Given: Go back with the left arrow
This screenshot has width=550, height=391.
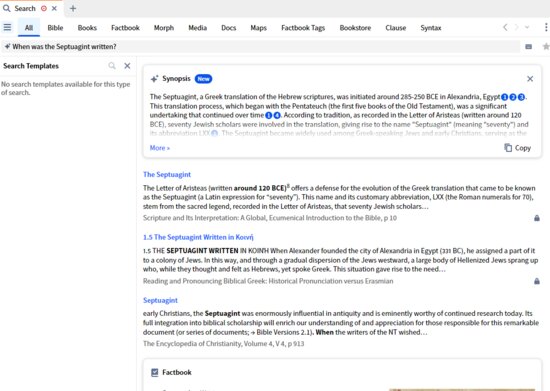Looking at the screenshot, I should pos(505,27).
